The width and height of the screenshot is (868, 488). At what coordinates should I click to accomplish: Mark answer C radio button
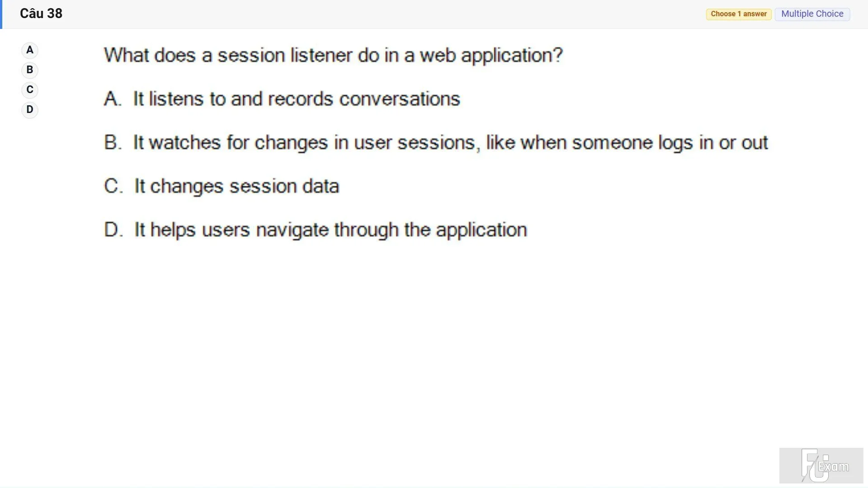tap(30, 90)
